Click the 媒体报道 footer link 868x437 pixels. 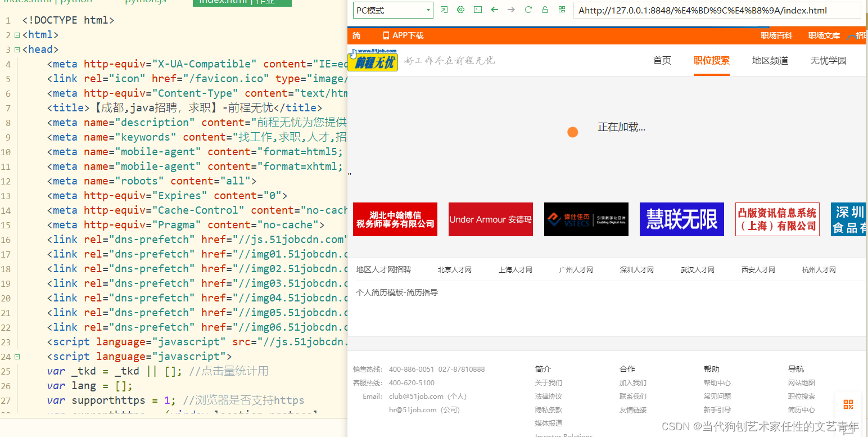coord(549,424)
